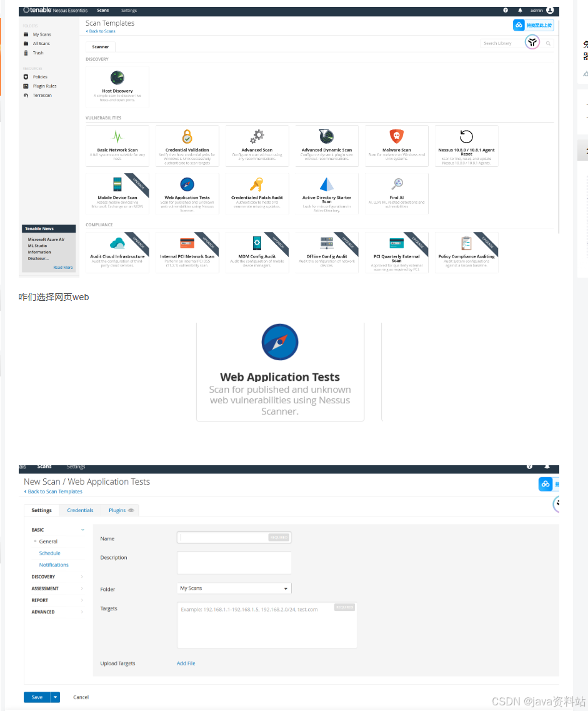Open My Scans folder in sidebar

42,34
